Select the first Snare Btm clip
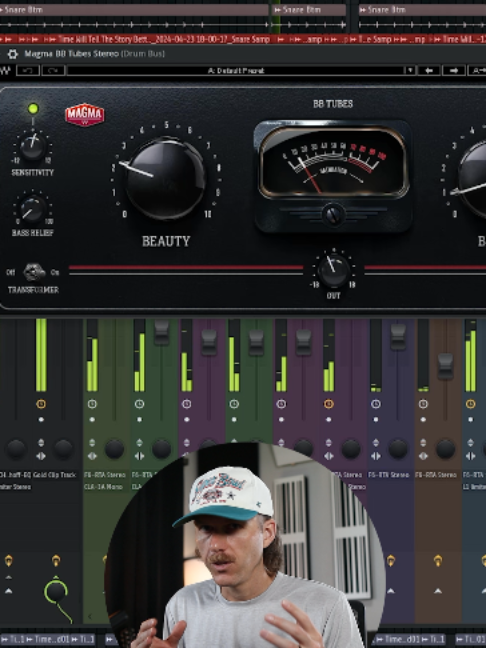This screenshot has height=648, width=486. [134, 10]
